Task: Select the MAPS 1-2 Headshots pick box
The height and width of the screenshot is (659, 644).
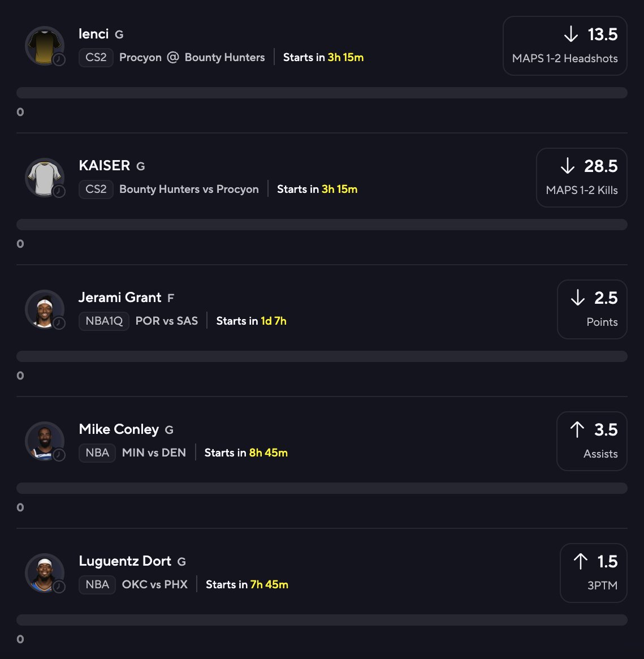Action: pos(565,46)
